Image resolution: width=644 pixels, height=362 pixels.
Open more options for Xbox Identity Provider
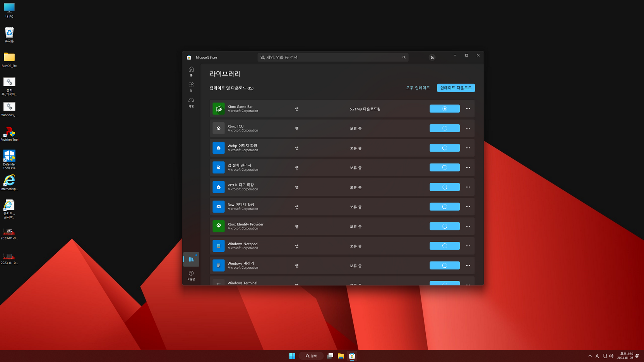click(x=468, y=226)
